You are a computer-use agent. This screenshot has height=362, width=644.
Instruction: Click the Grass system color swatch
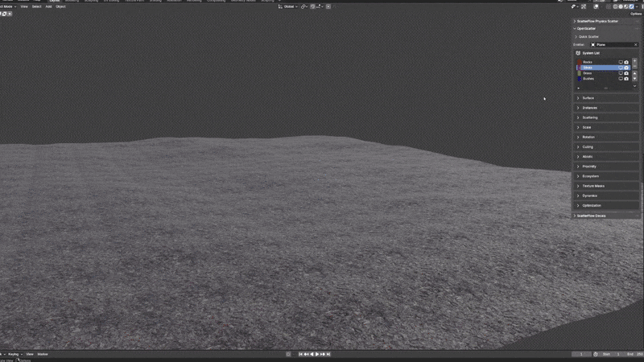pos(580,73)
